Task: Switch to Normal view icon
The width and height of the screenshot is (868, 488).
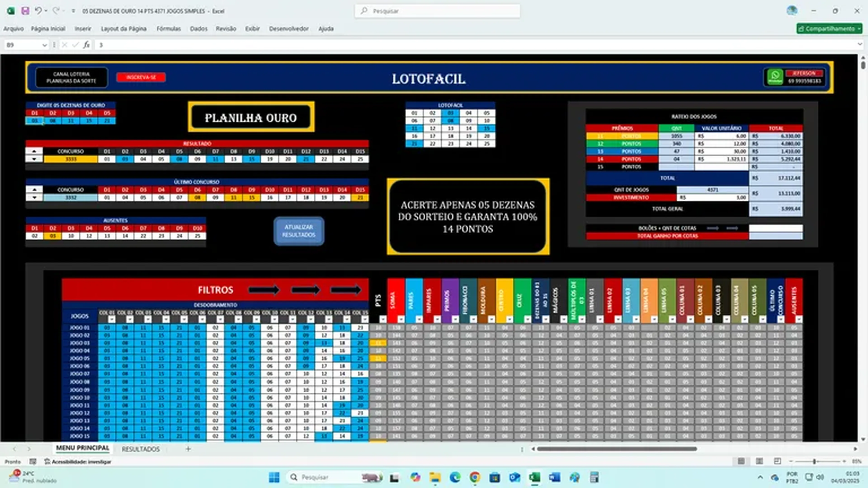Action: pos(741,461)
